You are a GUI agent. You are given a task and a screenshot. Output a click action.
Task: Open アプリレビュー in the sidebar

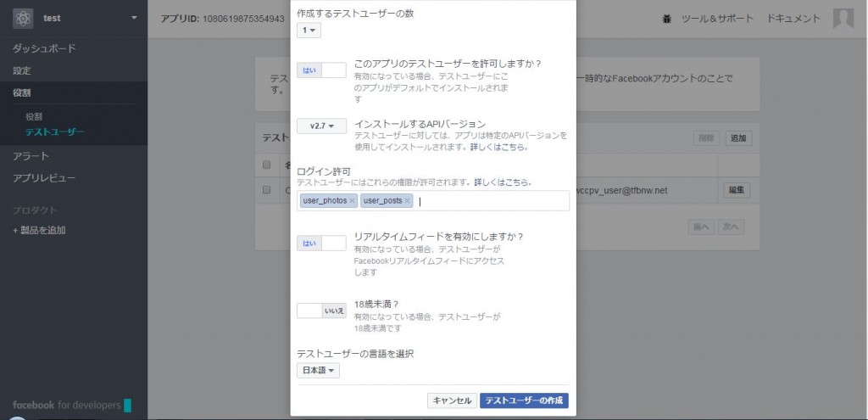pos(44,178)
